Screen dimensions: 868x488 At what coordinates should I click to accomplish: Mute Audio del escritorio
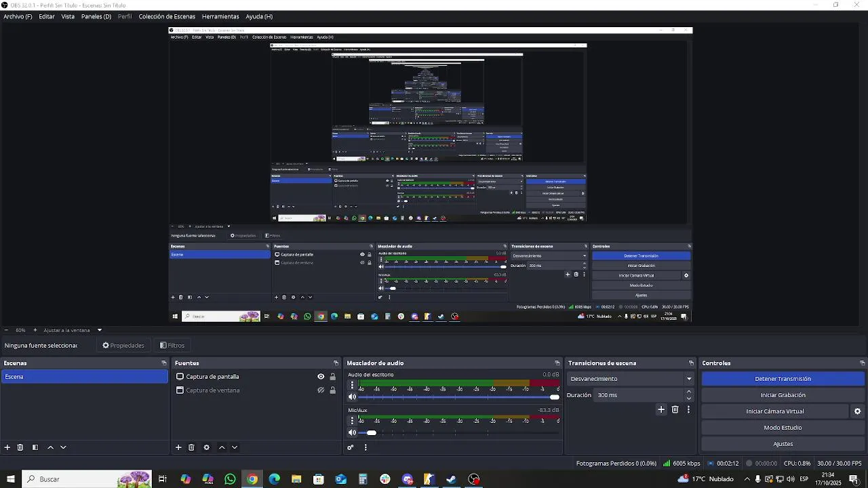pos(352,397)
